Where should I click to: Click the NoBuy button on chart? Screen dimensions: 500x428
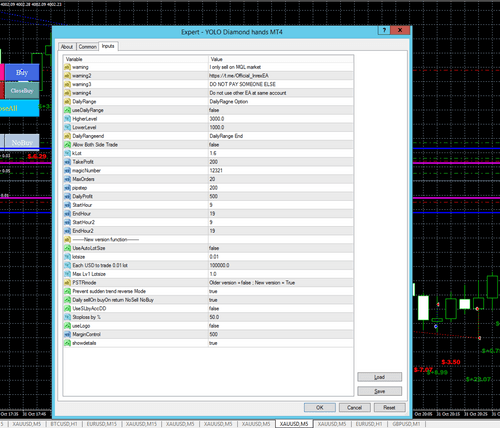[x=22, y=143]
